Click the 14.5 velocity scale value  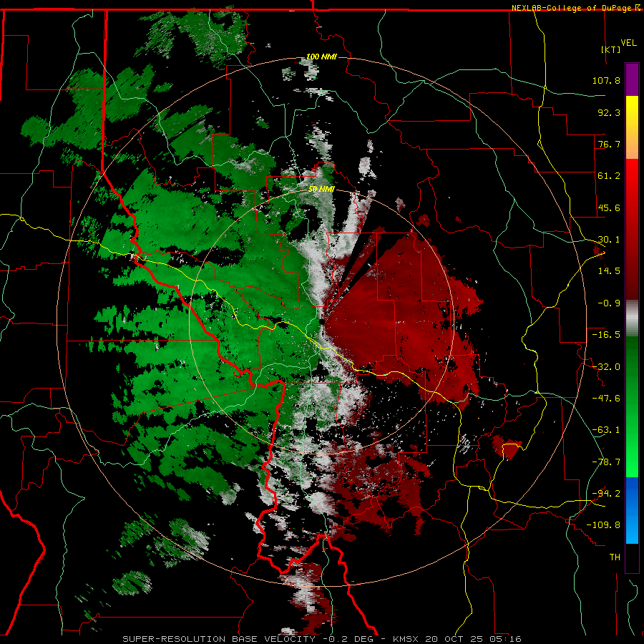tap(609, 271)
